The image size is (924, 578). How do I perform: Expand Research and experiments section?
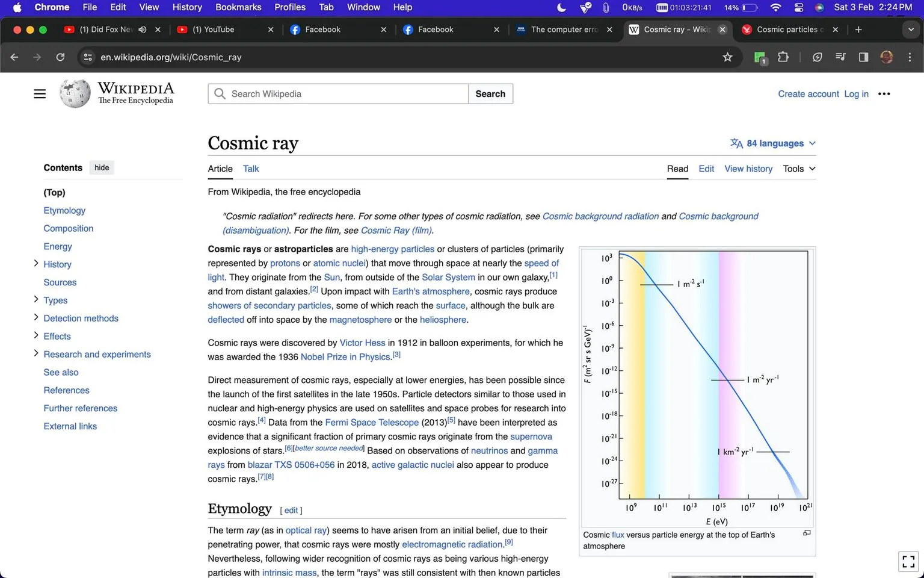point(36,353)
